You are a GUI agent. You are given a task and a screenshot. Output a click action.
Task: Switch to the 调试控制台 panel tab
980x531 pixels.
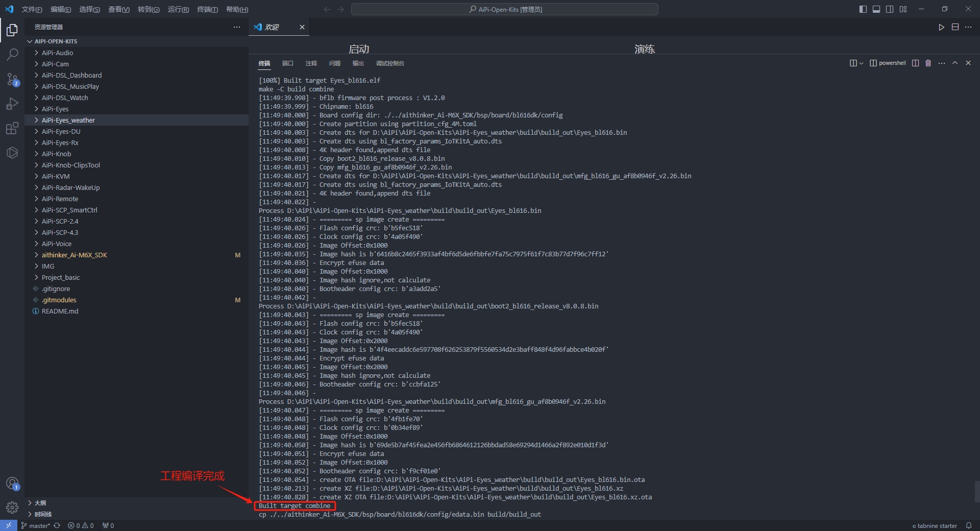pyautogui.click(x=390, y=63)
